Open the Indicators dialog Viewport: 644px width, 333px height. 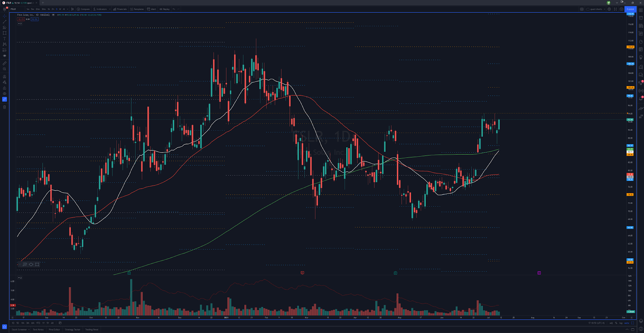[100, 9]
